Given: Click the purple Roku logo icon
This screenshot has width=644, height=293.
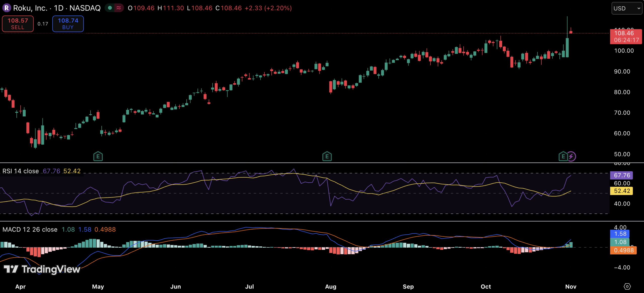Looking at the screenshot, I should click(x=7, y=8).
